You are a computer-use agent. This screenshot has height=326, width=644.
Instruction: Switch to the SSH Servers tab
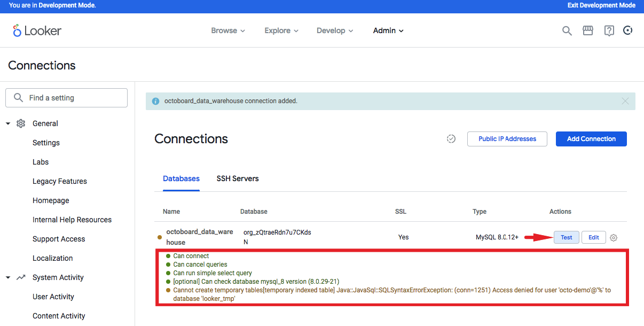238,178
